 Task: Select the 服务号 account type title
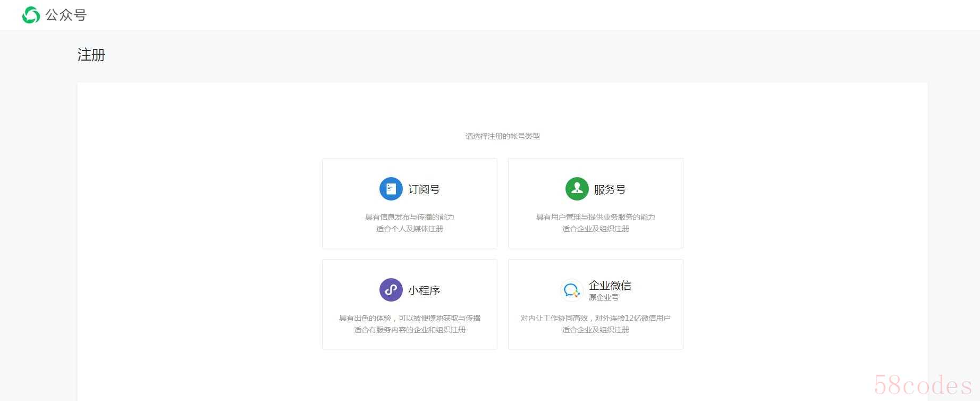(x=610, y=189)
